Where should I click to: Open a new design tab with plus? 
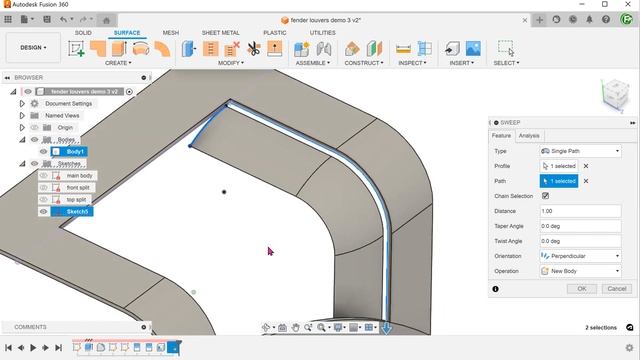[540, 20]
